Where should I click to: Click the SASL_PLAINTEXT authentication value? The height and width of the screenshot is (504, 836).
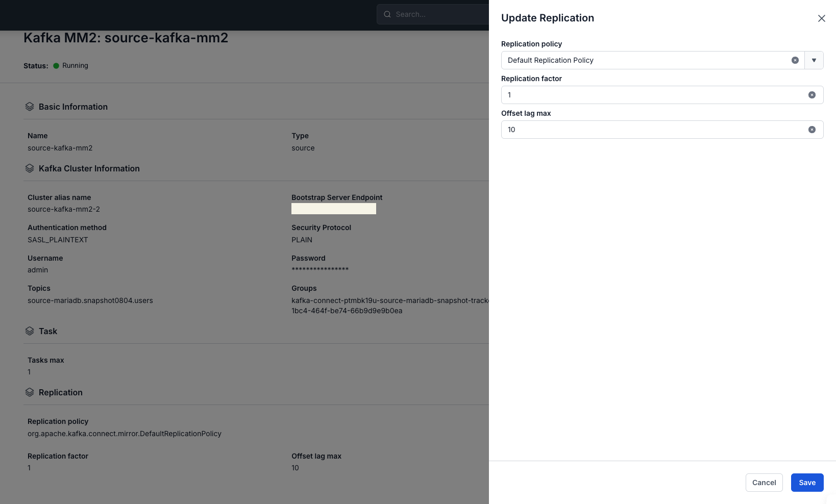point(58,240)
